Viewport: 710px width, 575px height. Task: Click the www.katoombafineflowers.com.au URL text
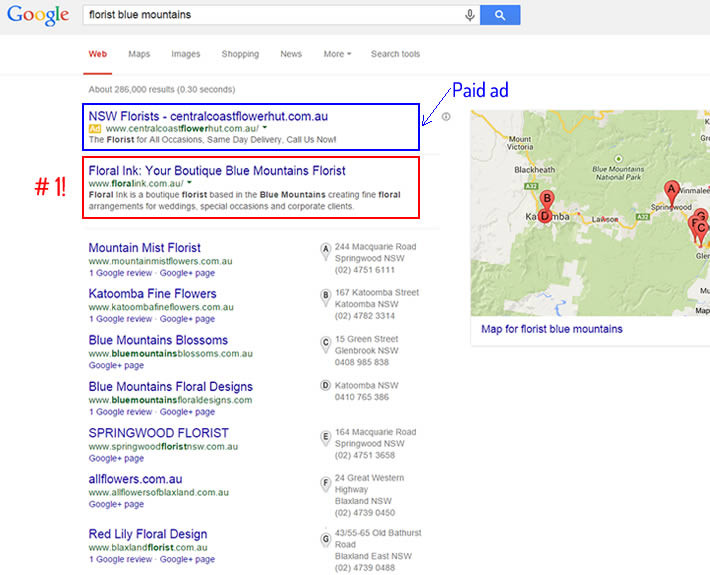click(161, 307)
